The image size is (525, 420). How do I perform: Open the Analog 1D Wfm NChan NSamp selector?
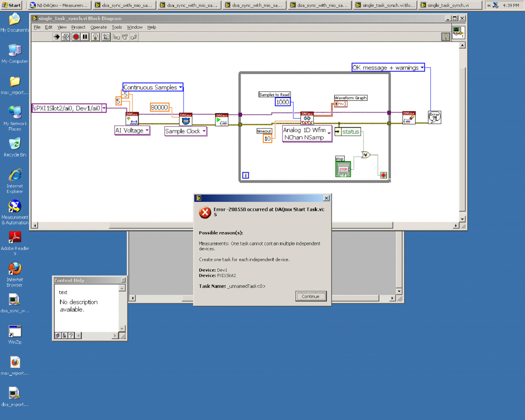329,134
